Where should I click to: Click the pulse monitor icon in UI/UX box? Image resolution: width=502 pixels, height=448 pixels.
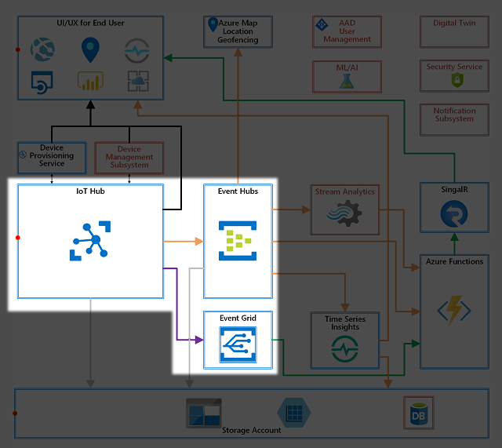pyautogui.click(x=136, y=50)
